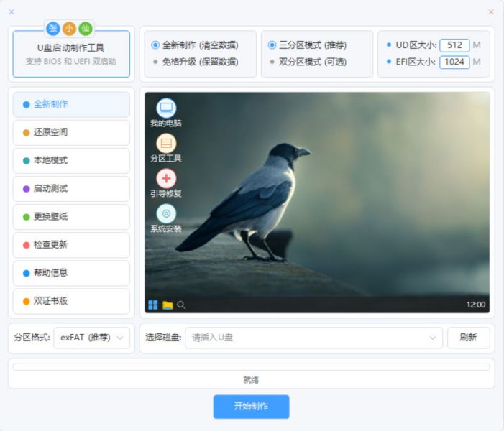Select 全新制作 (清空数据) radio option
504x431 pixels.
coord(195,45)
